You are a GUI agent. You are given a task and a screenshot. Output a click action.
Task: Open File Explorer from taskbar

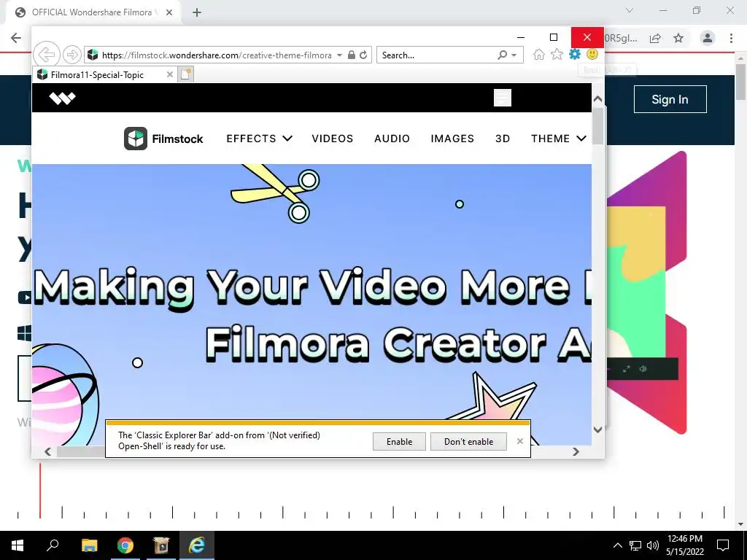pyautogui.click(x=89, y=545)
